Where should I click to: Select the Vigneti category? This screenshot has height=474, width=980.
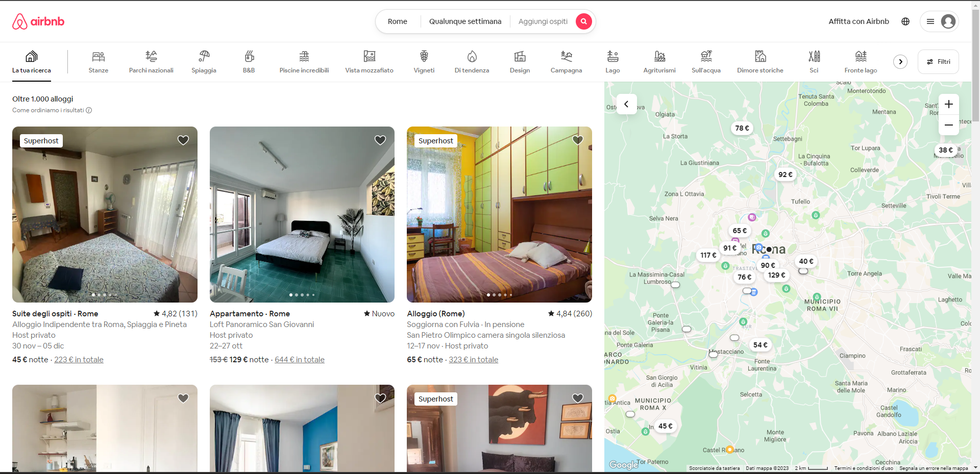[424, 62]
